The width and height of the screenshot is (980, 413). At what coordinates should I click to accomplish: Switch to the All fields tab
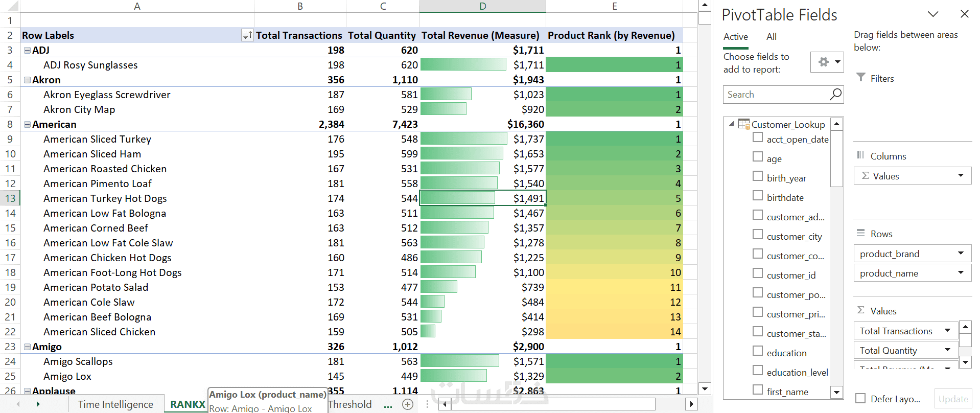pos(771,37)
